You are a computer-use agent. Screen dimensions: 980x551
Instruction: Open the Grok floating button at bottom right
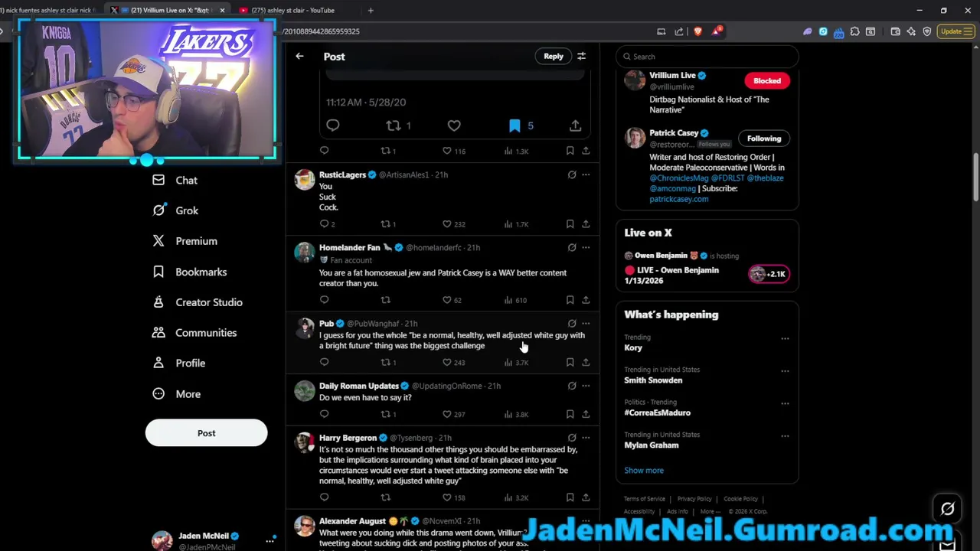948,509
